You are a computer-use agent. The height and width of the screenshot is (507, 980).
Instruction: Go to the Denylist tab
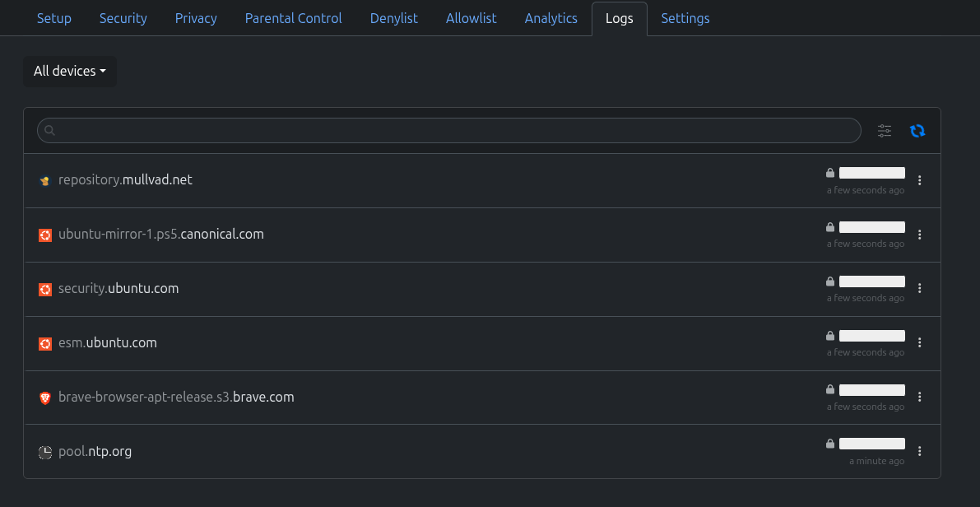tap(394, 18)
